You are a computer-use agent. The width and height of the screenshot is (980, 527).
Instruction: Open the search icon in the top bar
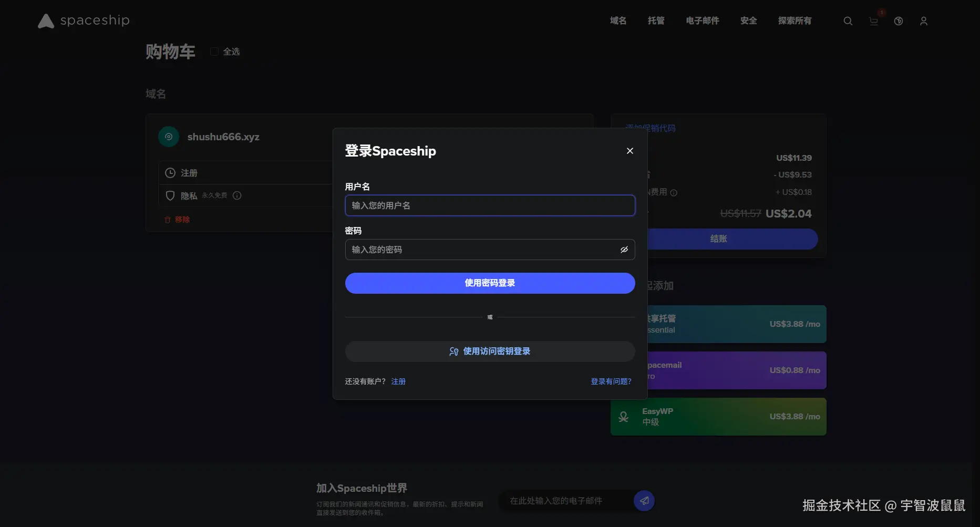tap(848, 21)
